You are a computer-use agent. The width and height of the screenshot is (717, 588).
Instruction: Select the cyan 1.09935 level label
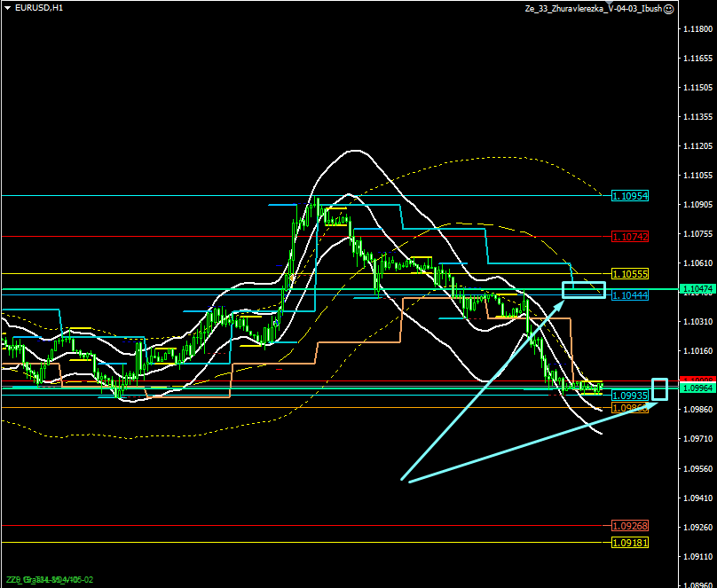coord(630,396)
